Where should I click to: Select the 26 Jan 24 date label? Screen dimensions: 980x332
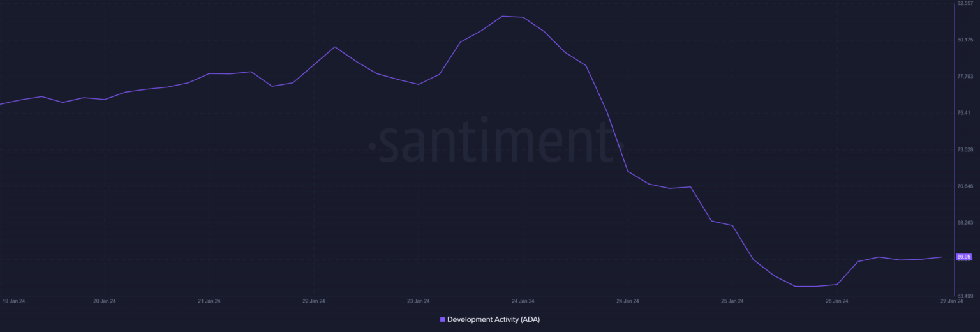tap(836, 301)
